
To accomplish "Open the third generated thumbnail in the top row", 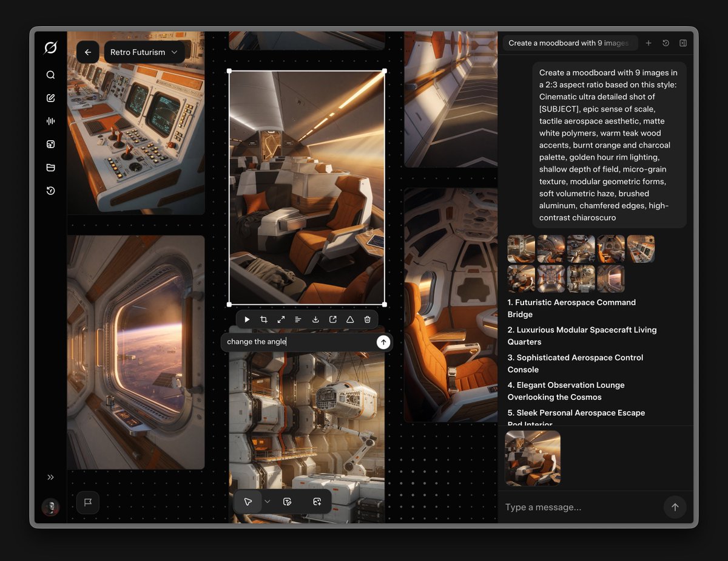I will (x=581, y=249).
